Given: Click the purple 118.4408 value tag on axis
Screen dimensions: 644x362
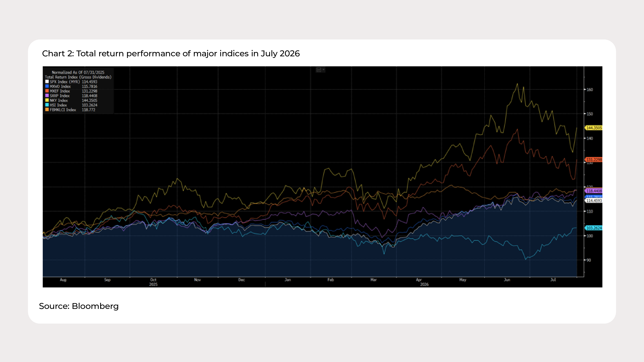Looking at the screenshot, I should pyautogui.click(x=594, y=191).
